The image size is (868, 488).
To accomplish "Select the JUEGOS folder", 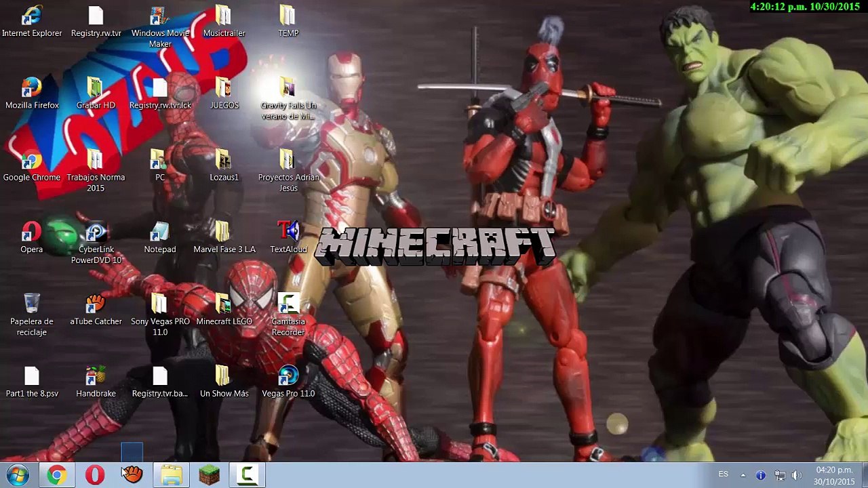I will click(224, 94).
